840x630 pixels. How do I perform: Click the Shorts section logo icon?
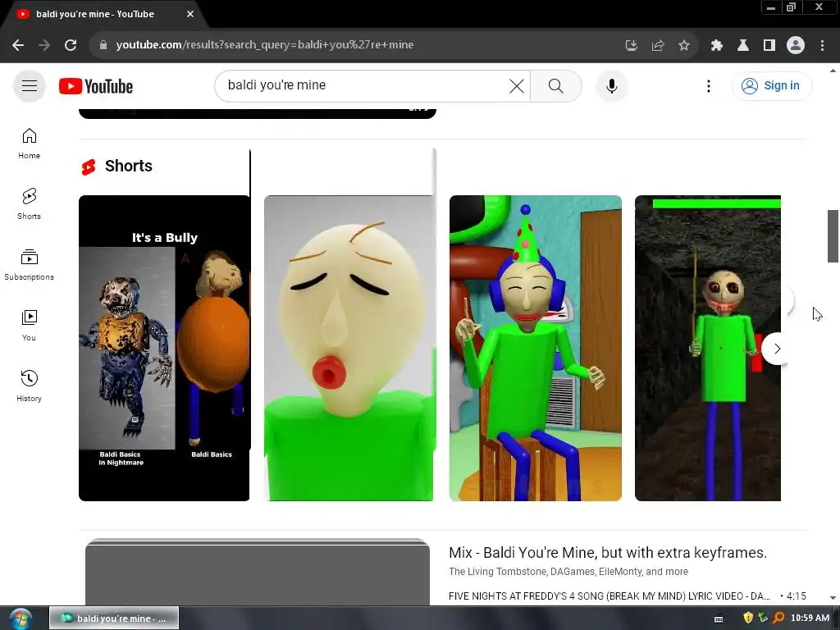[89, 167]
